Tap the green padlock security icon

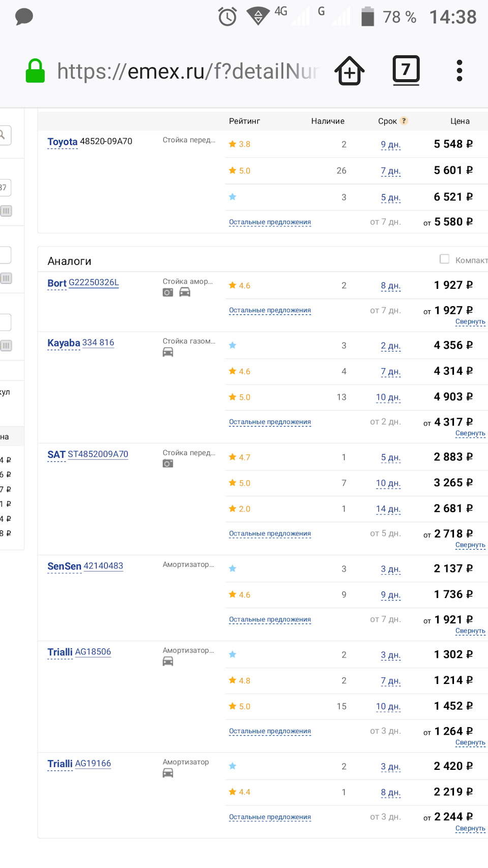click(35, 71)
